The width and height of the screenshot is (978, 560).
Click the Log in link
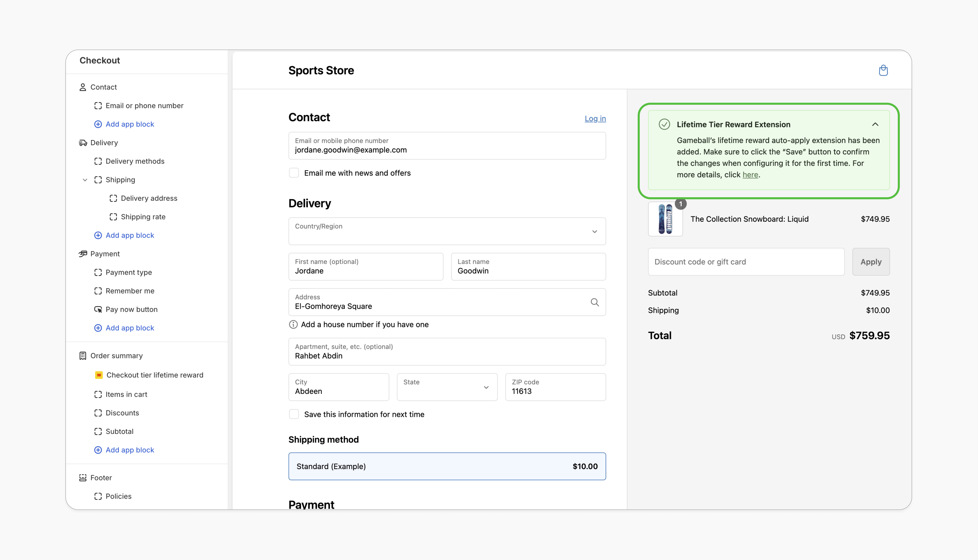[x=595, y=119]
